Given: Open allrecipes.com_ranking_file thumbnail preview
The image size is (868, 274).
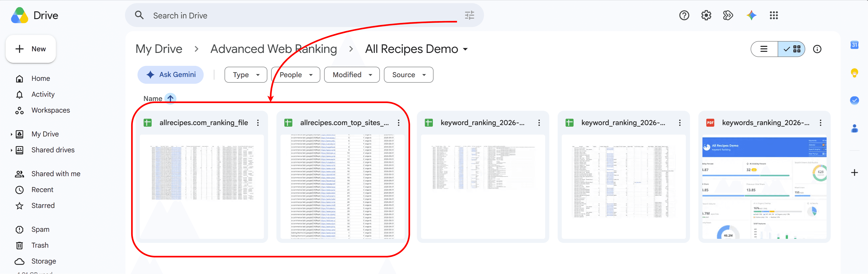Looking at the screenshot, I should click(201, 187).
